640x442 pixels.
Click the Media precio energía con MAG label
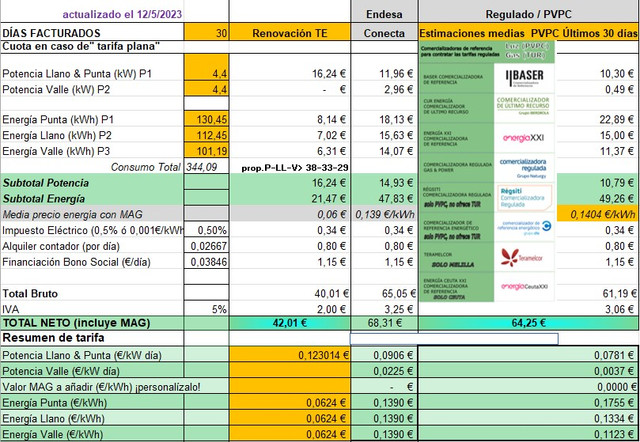73,214
